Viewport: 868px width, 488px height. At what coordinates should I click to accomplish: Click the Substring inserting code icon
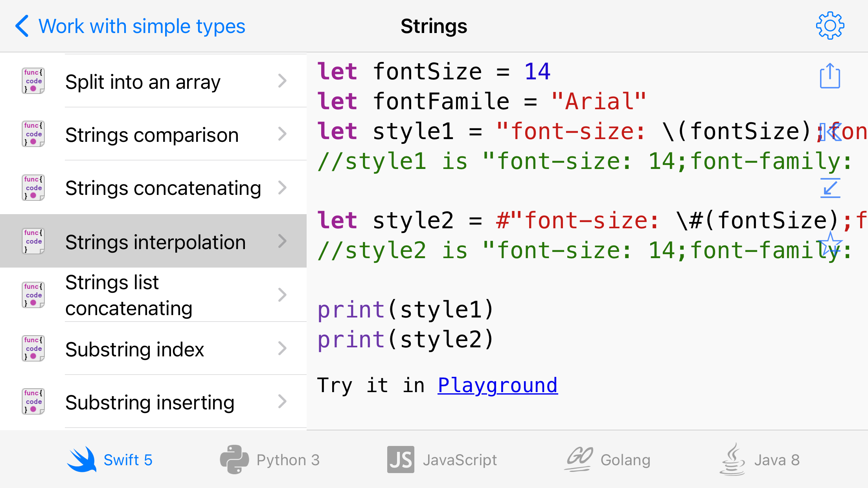click(33, 401)
